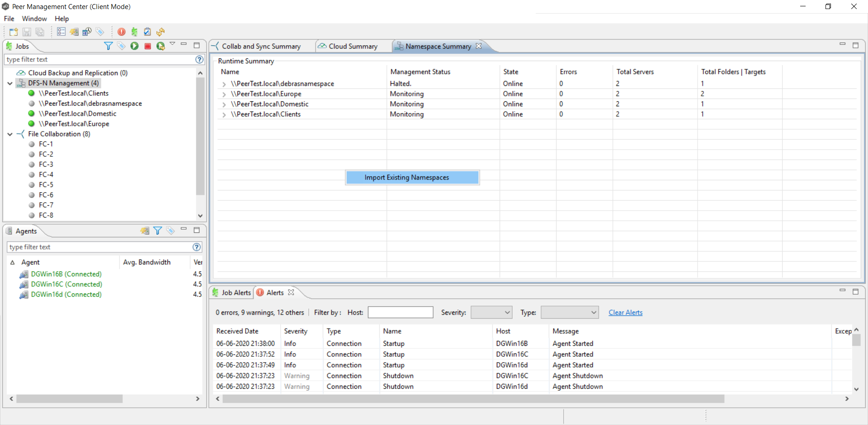Expand the \\PeerTest.local\debrasnamespace summary row
The height and width of the screenshot is (425, 868).
pyautogui.click(x=224, y=84)
